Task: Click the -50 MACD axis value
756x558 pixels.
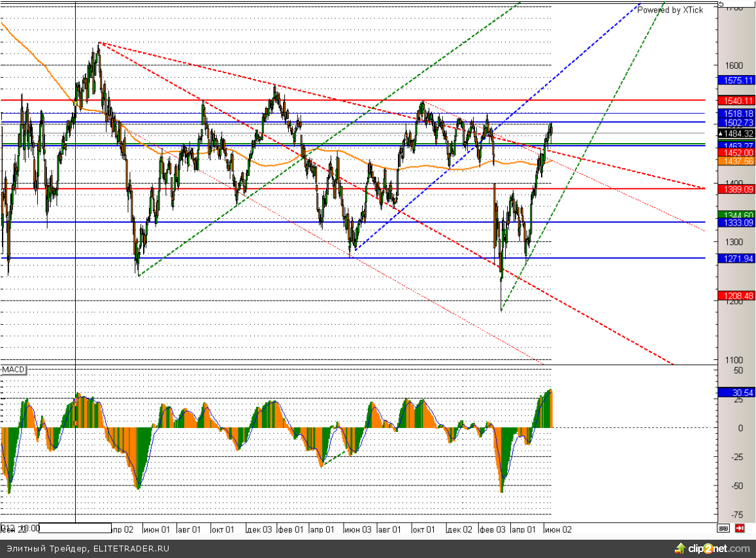Action: 736,486
